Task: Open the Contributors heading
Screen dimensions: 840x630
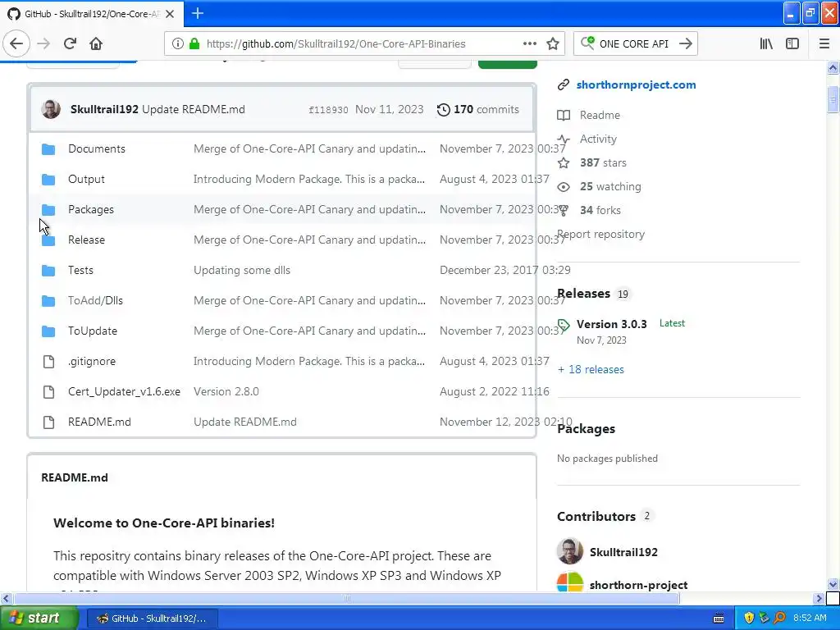Action: (596, 517)
